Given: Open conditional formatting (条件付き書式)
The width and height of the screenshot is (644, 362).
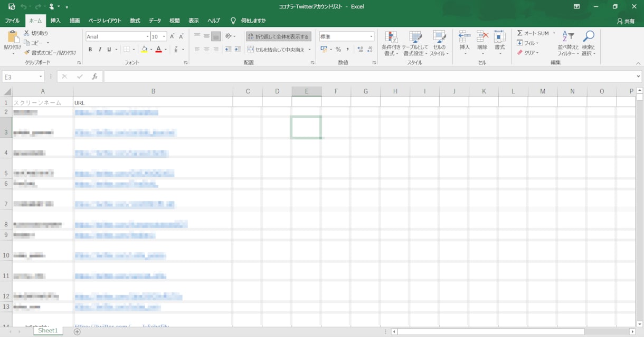Looking at the screenshot, I should (391, 43).
